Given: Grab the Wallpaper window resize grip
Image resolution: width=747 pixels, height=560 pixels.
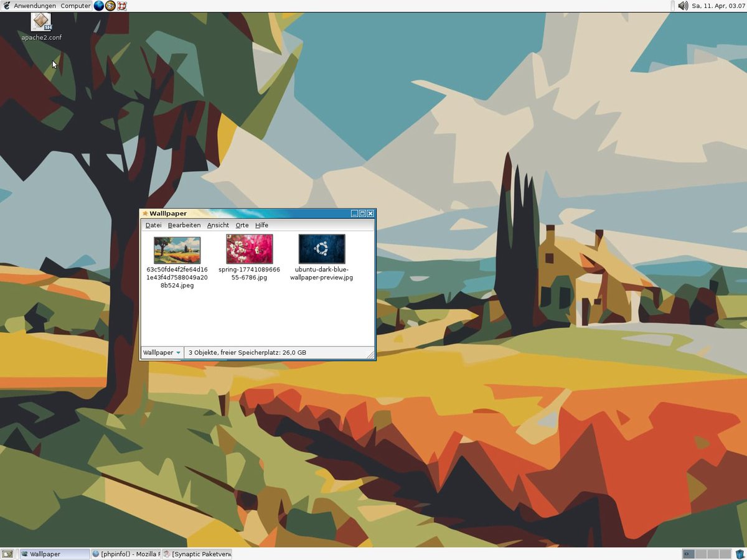Looking at the screenshot, I should tap(370, 355).
